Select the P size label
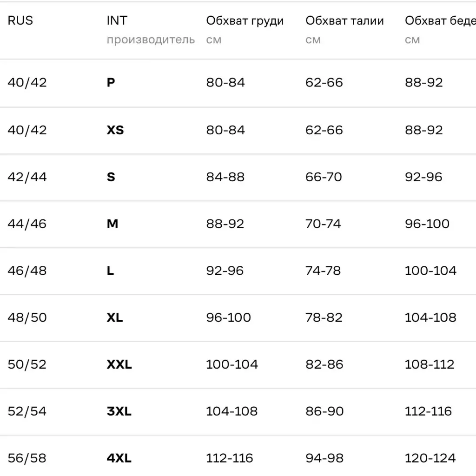476x476 pixels. tap(111, 83)
